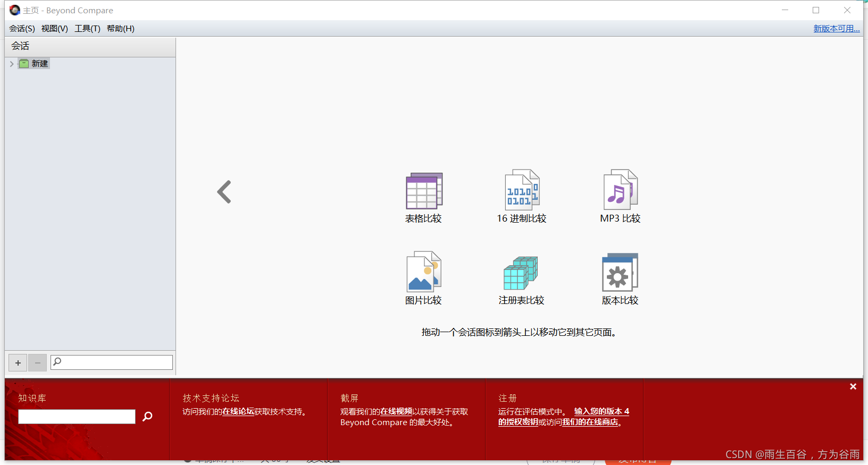This screenshot has height=465, width=868.
Task: Go to previous page with left arrow
Action: 224,192
